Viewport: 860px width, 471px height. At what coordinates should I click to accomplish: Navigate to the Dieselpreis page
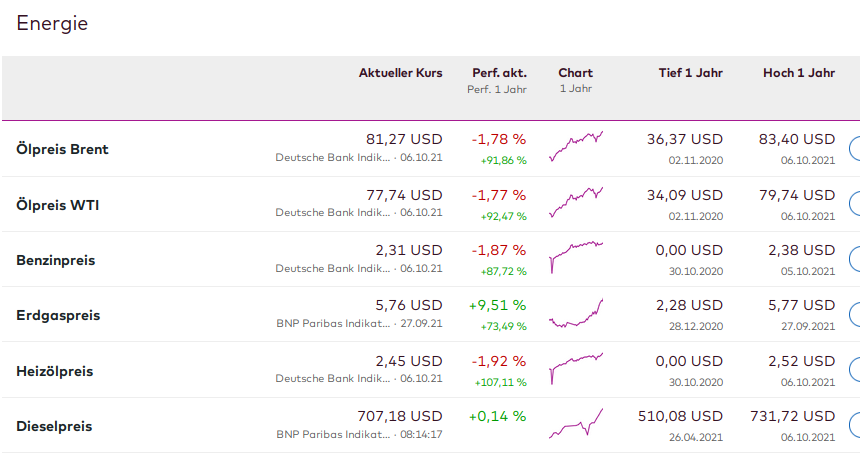54,427
